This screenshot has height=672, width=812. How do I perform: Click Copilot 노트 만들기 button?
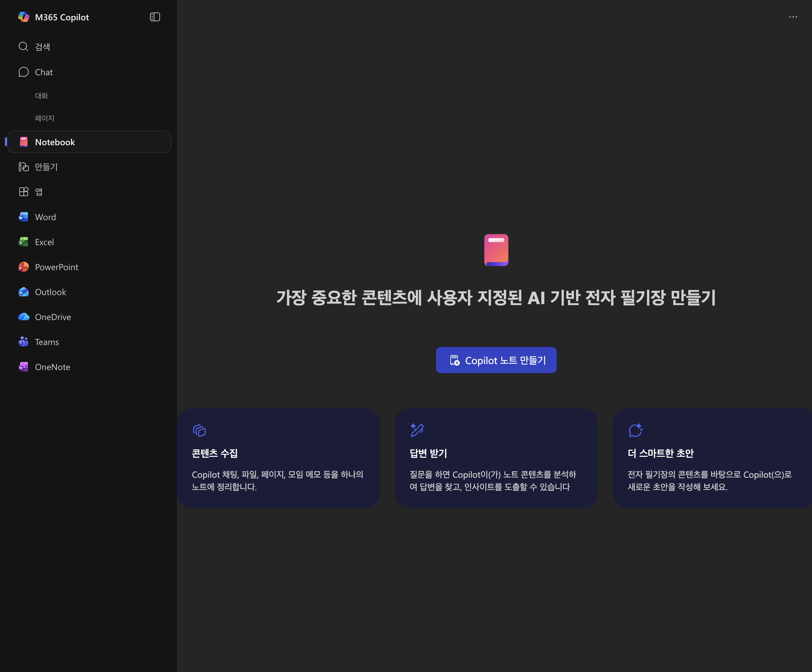(496, 360)
